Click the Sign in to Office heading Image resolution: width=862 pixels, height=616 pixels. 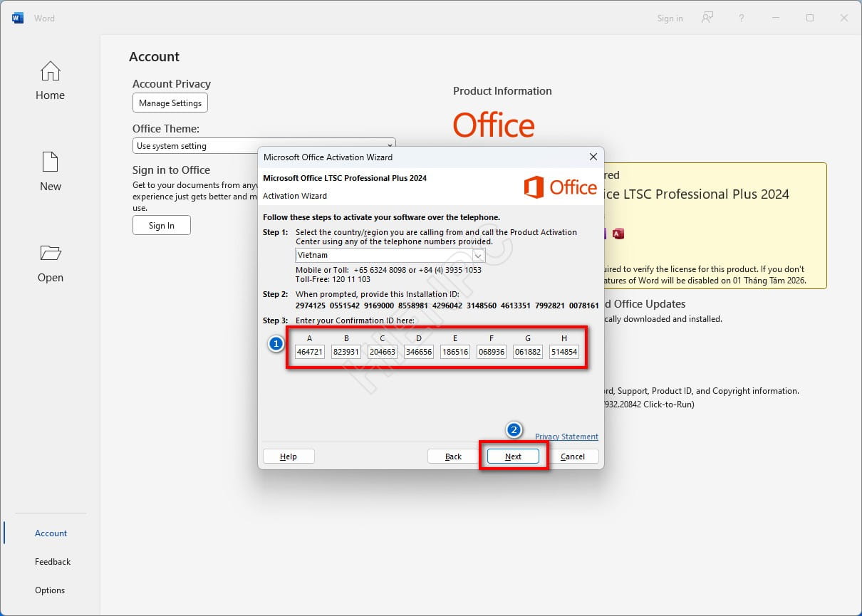[171, 170]
